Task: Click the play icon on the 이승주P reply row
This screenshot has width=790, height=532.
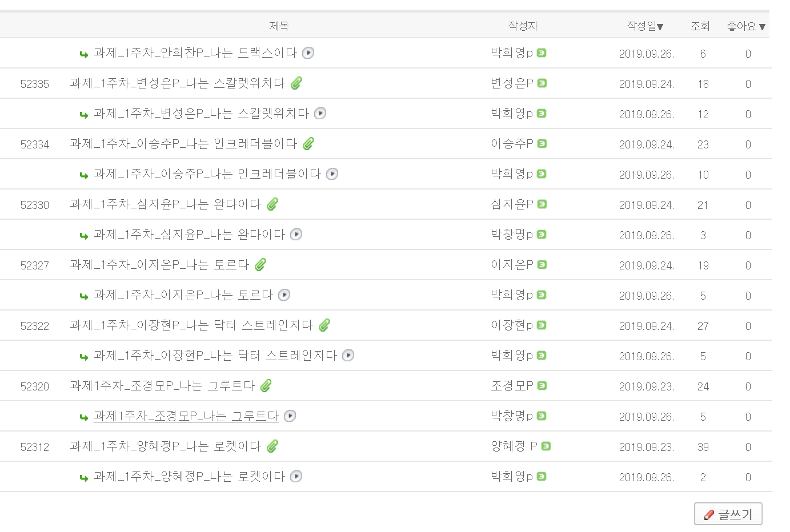Action: pyautogui.click(x=332, y=174)
